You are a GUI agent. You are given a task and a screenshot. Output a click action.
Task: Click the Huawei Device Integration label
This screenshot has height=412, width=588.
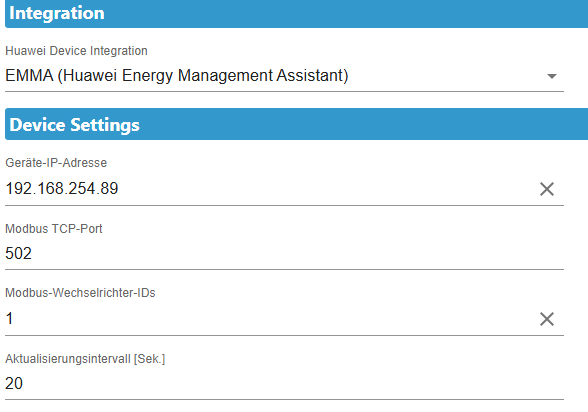coord(76,51)
